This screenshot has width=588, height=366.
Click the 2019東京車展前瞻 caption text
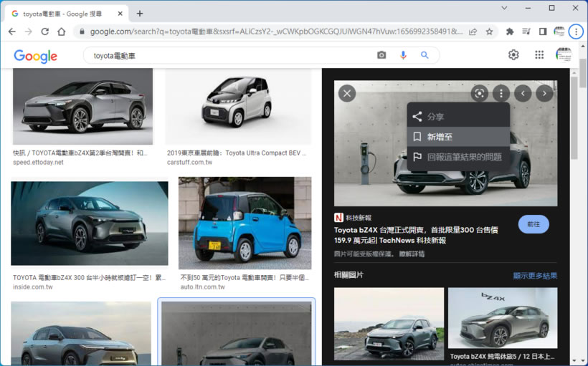click(237, 153)
